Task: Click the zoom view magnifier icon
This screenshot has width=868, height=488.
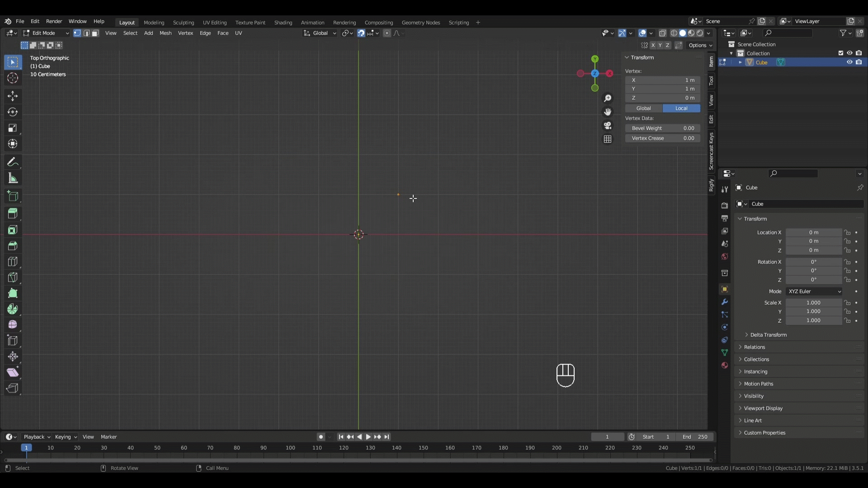Action: tap(608, 98)
